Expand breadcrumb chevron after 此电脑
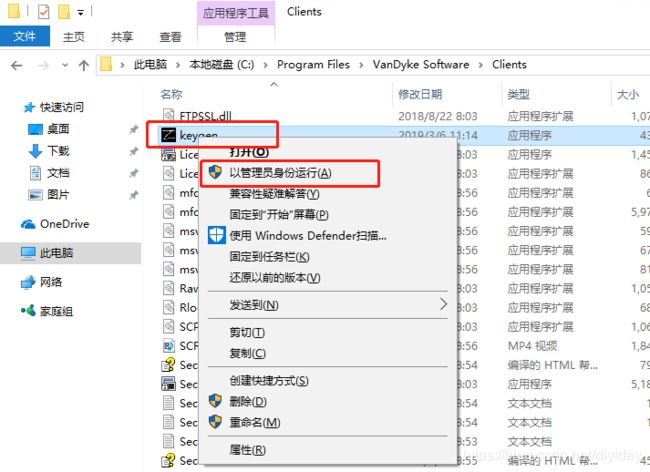650x472 pixels. tap(177, 65)
